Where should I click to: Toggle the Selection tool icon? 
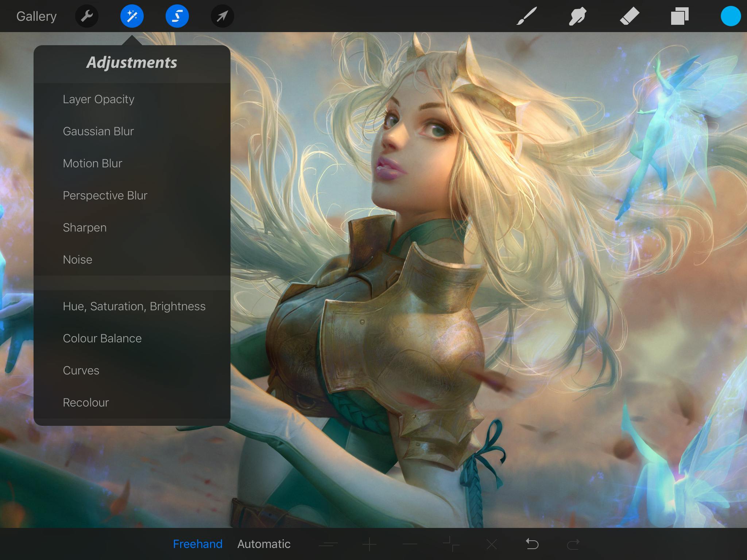(177, 16)
